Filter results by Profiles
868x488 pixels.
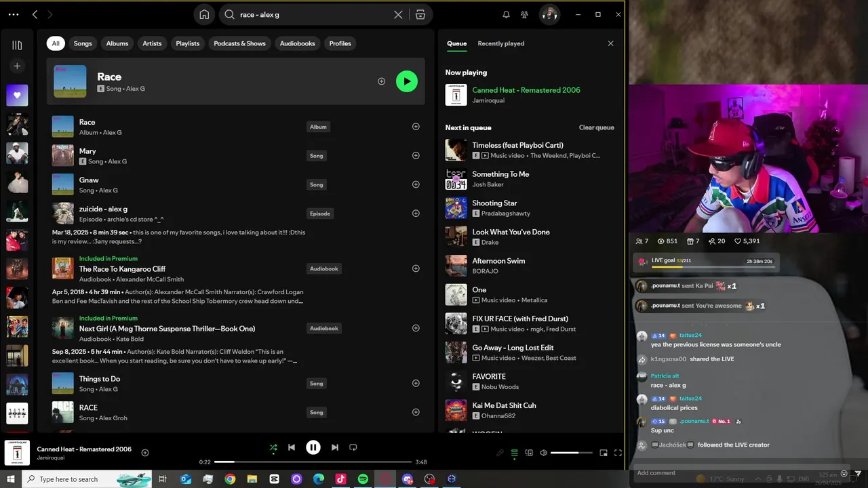pyautogui.click(x=340, y=43)
